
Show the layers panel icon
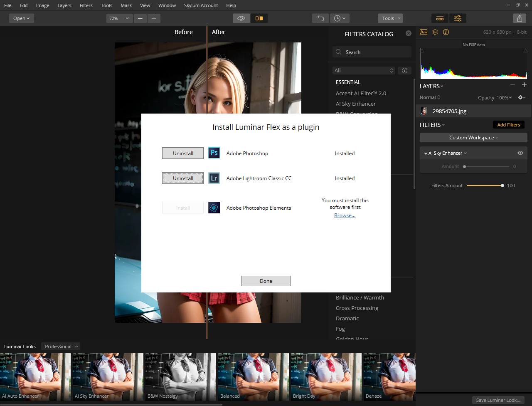[x=435, y=32]
